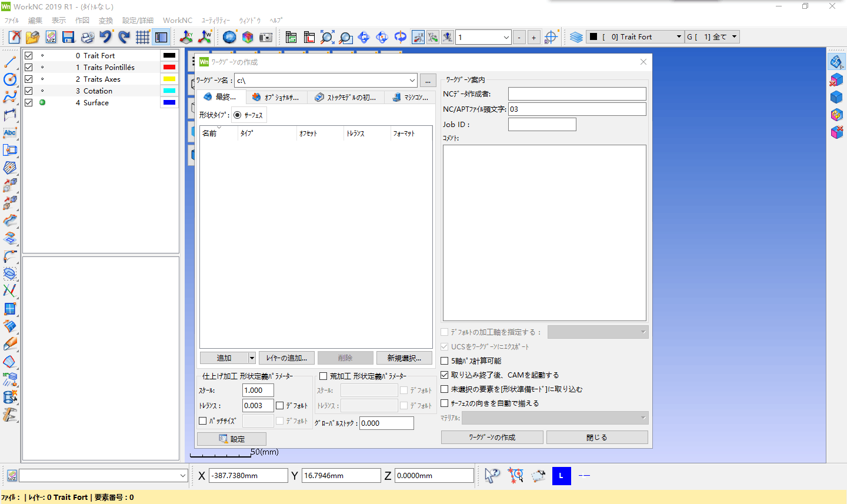Click the Job ID input field
The image size is (847, 504).
pyautogui.click(x=542, y=125)
